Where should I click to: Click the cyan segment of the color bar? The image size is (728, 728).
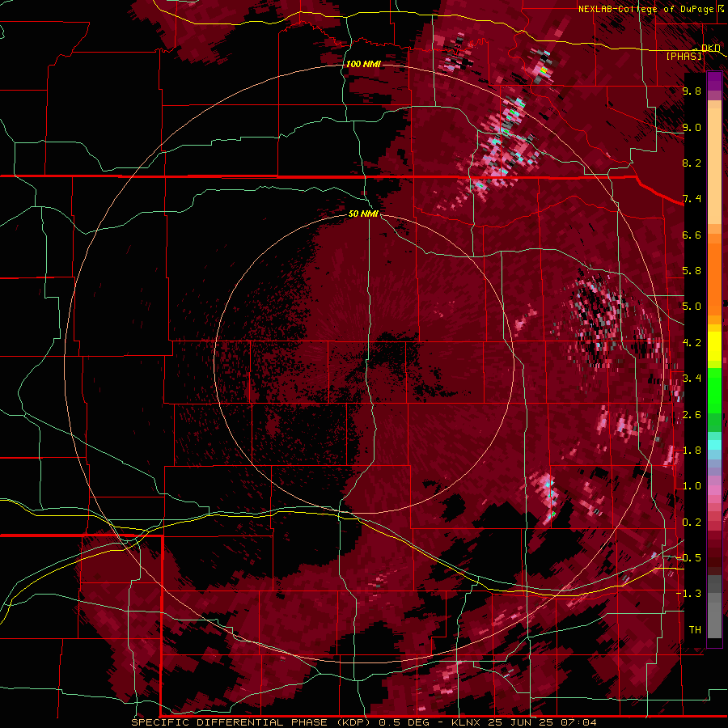(714, 445)
